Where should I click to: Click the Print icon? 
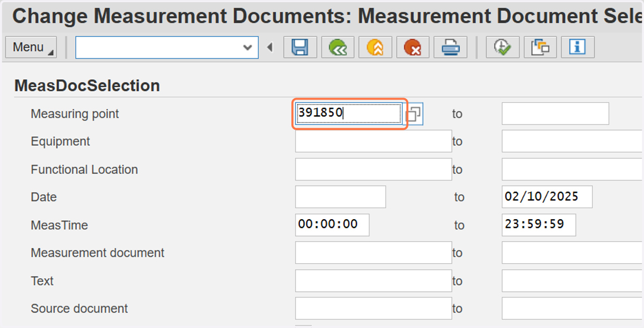(450, 48)
